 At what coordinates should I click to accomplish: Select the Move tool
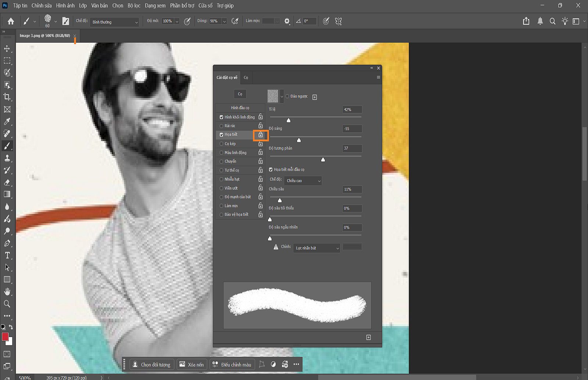click(7, 48)
